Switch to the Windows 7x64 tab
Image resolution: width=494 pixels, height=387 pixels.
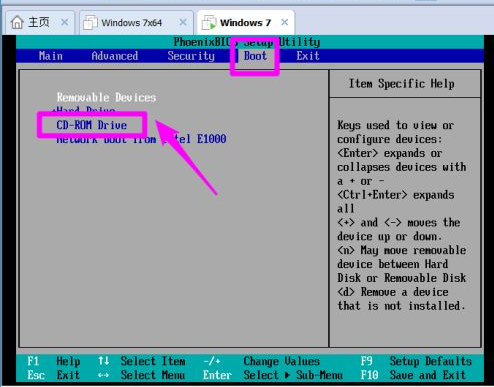coord(136,22)
